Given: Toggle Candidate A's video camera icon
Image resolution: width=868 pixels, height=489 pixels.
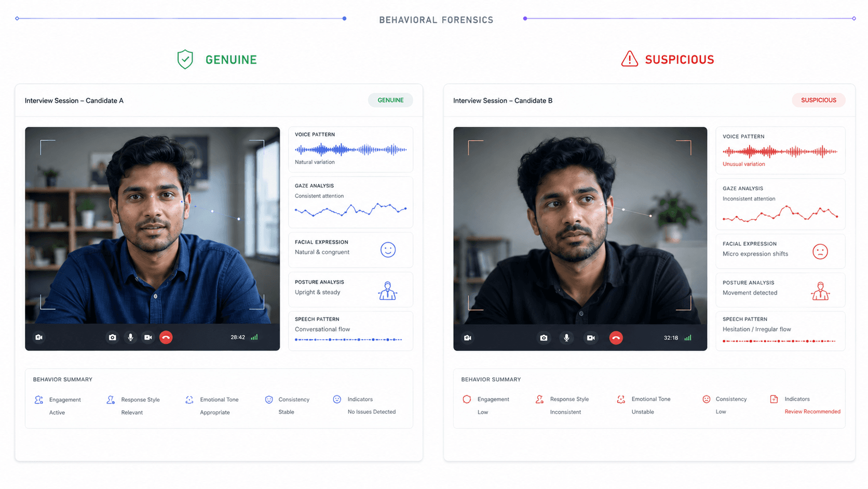Looking at the screenshot, I should pyautogui.click(x=148, y=337).
